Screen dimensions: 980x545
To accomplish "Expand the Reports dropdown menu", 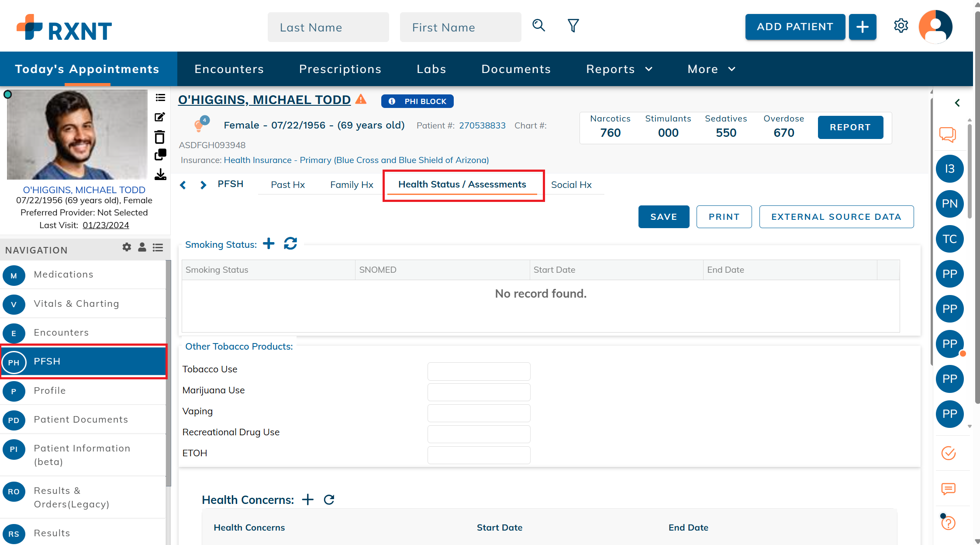I will pos(619,69).
